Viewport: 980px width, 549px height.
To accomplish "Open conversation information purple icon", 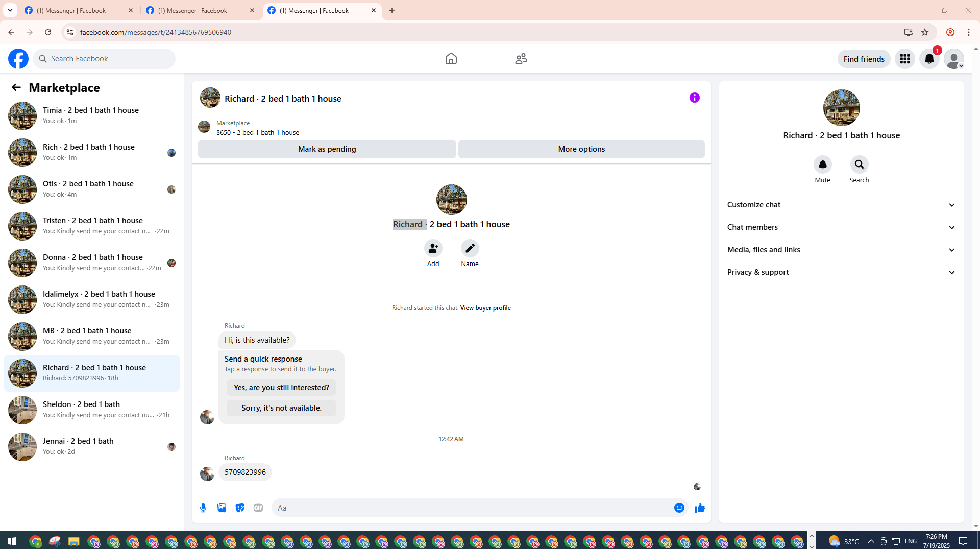I will (694, 98).
